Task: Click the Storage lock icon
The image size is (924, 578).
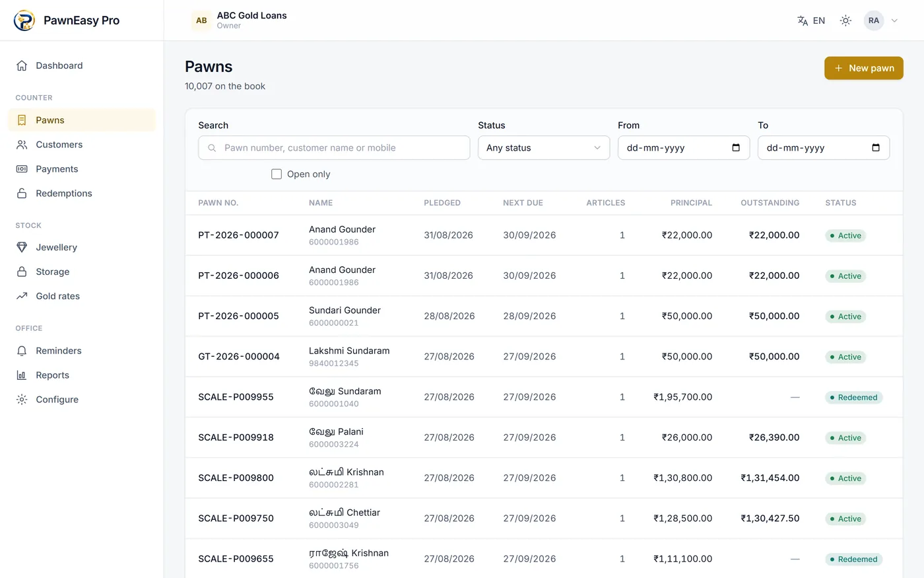Action: coord(22,271)
